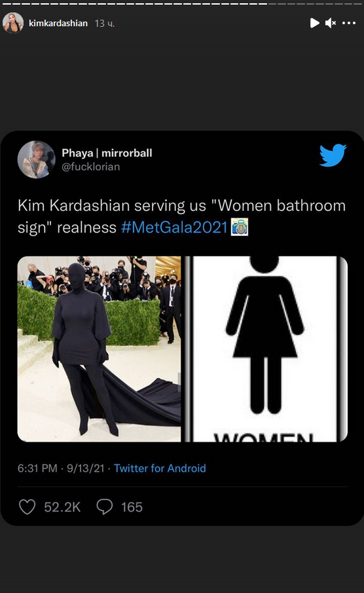Click the Phaya | mirrorball display name
Image resolution: width=364 pixels, height=593 pixels.
[107, 153]
